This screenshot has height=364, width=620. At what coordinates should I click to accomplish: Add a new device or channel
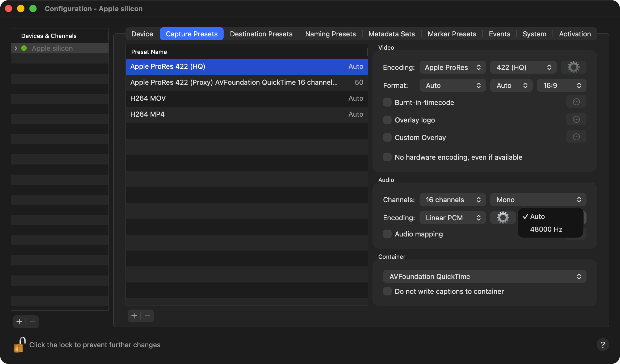coord(19,322)
